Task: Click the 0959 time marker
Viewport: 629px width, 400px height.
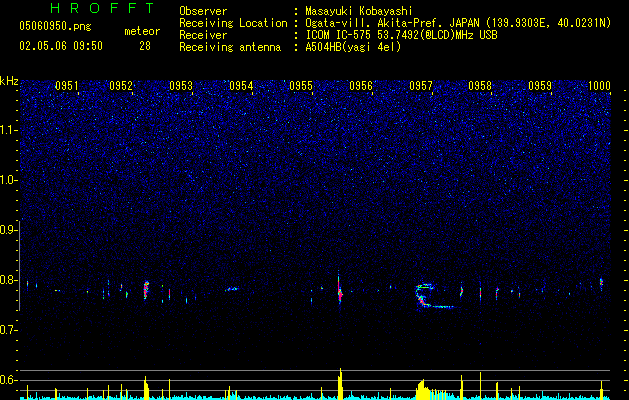Action: click(x=540, y=86)
